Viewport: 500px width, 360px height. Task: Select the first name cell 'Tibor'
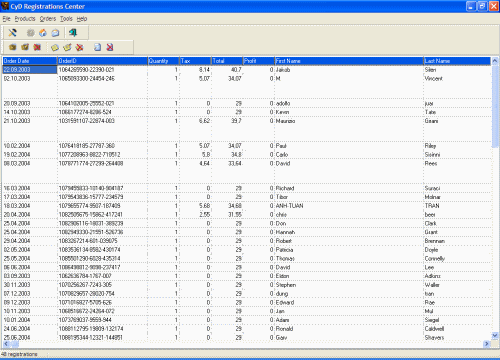(x=349, y=197)
